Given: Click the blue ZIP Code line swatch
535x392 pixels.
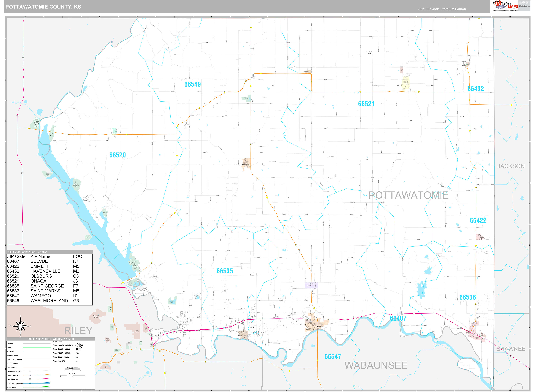Looking at the screenshot, I should (37, 351).
